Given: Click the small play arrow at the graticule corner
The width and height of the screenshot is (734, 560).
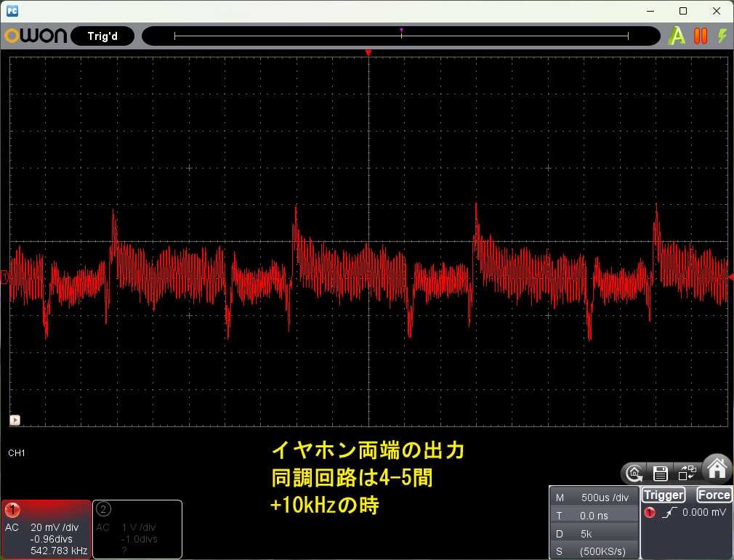Looking at the screenshot, I should (x=15, y=420).
